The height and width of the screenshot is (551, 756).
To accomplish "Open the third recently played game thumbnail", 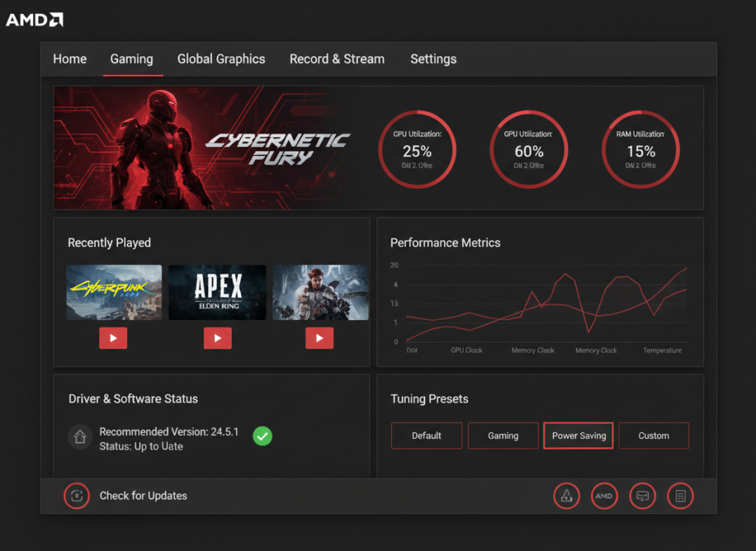I will (320, 292).
